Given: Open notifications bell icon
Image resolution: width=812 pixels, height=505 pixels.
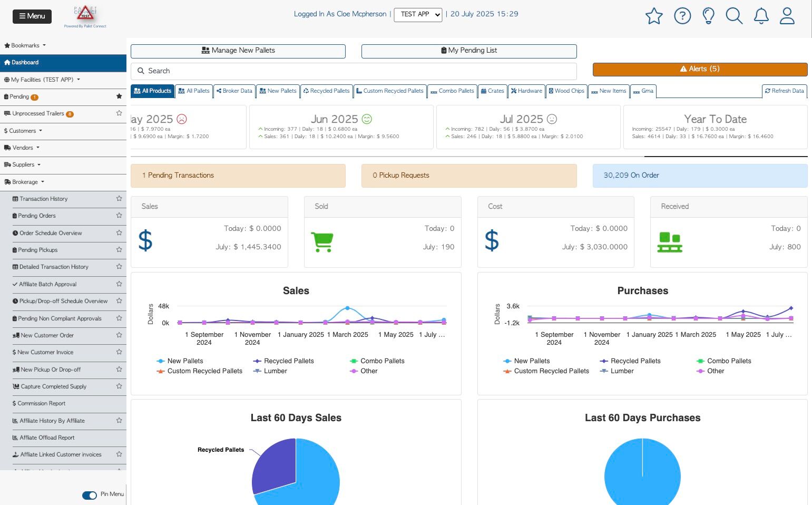Looking at the screenshot, I should tap(761, 16).
